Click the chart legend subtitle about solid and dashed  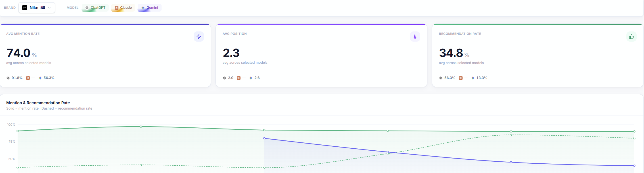pyautogui.click(x=49, y=108)
